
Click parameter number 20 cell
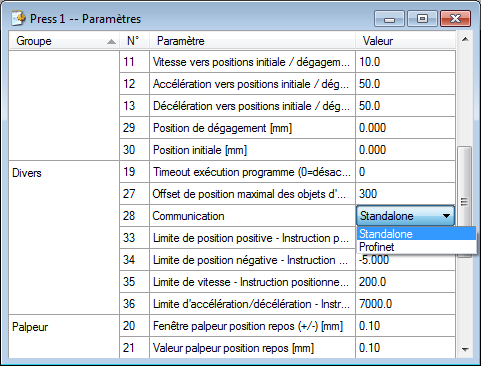tap(134, 326)
